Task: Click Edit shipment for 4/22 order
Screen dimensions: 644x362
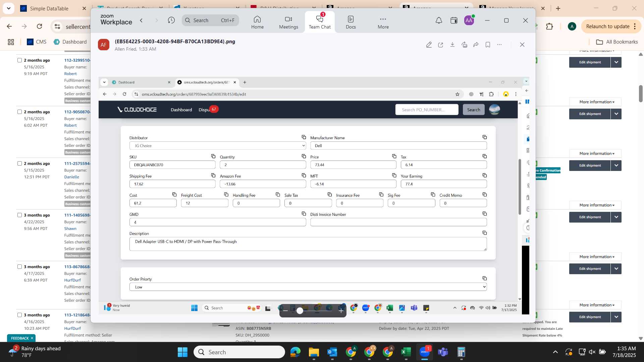Action: [590, 217]
